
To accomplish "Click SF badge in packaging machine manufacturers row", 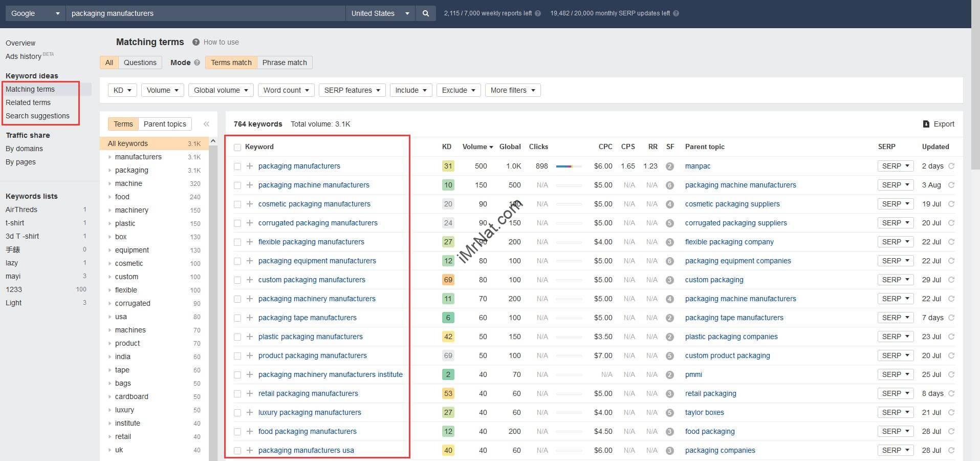I will pos(670,185).
